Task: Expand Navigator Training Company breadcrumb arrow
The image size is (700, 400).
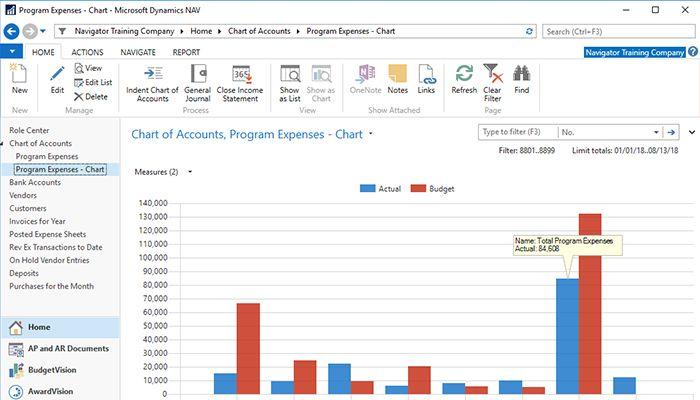Action: [182, 31]
